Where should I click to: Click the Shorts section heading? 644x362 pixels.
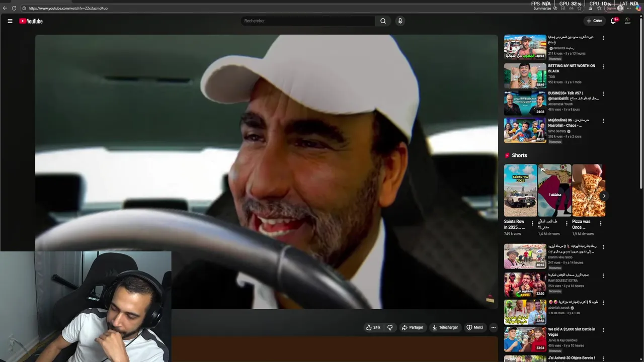point(519,155)
